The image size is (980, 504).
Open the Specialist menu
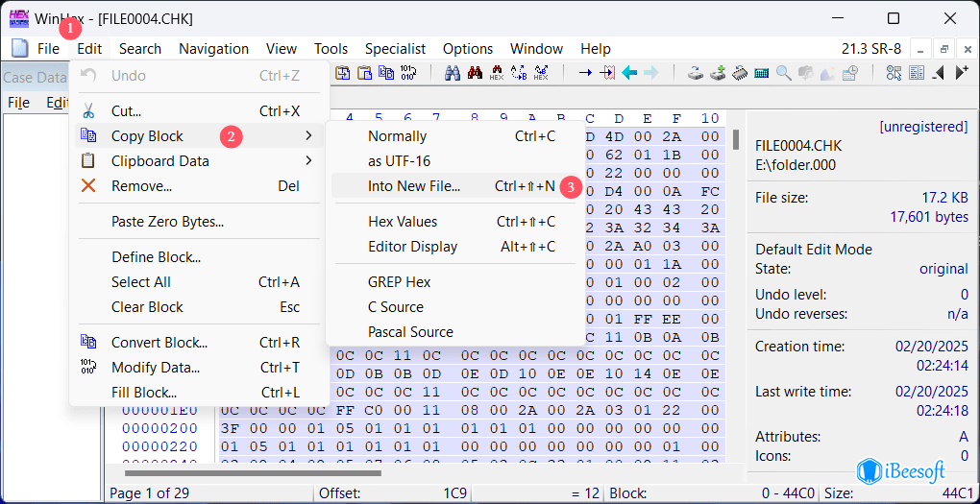395,49
